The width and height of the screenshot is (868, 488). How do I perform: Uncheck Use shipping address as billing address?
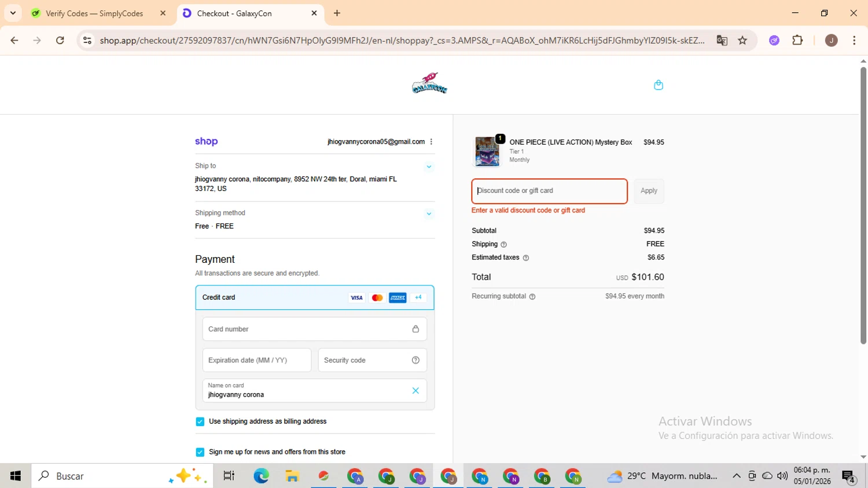[200, 421]
